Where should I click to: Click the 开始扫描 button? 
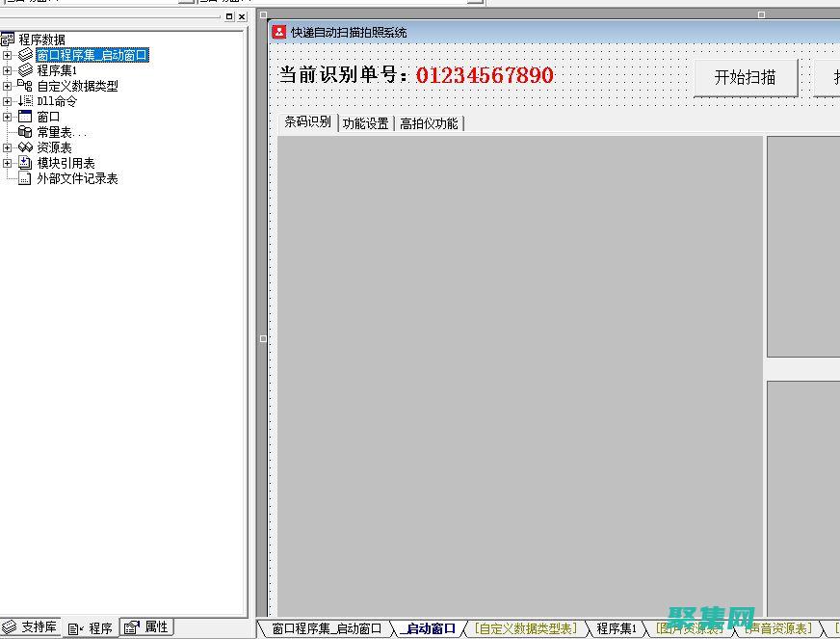pyautogui.click(x=746, y=77)
